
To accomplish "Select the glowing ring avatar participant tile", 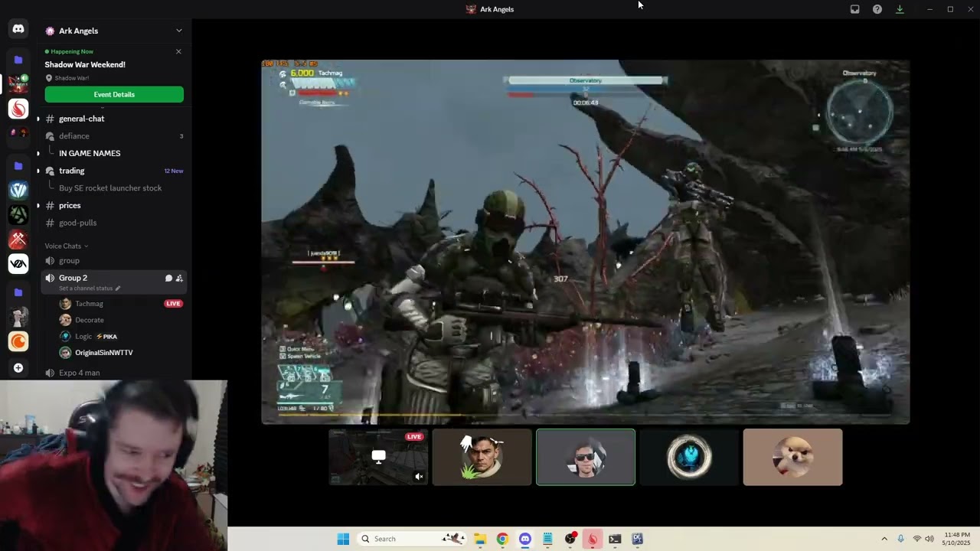I will (x=689, y=457).
